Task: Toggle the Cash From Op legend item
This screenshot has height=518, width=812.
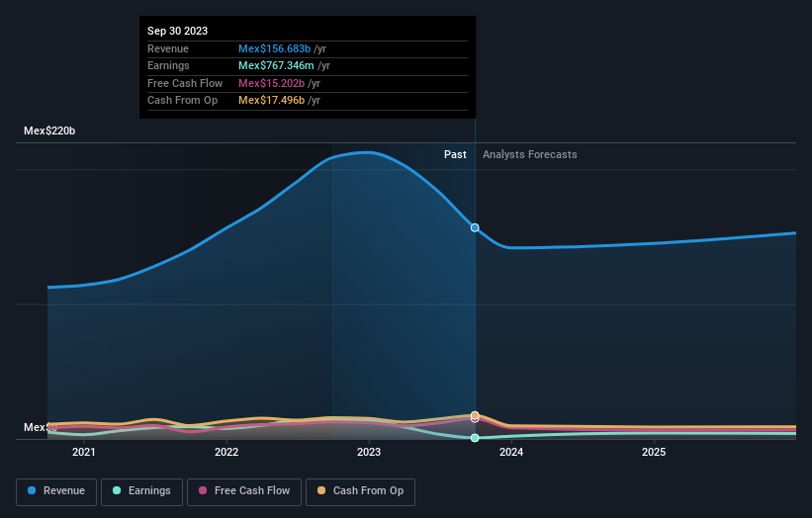Action: pyautogui.click(x=360, y=491)
